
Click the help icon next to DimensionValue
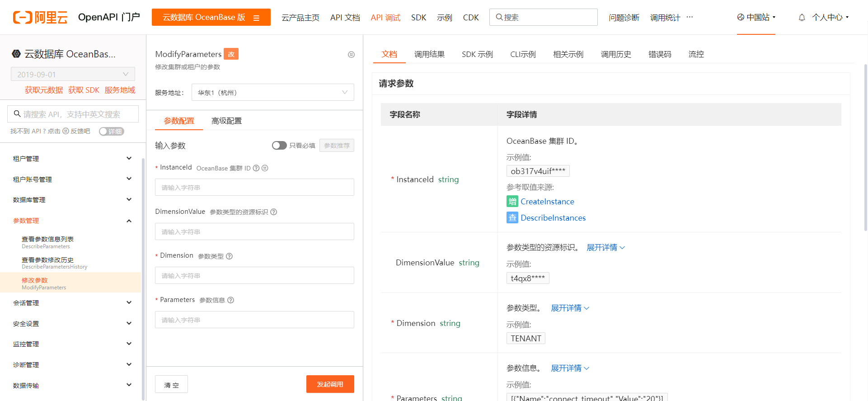[273, 212]
